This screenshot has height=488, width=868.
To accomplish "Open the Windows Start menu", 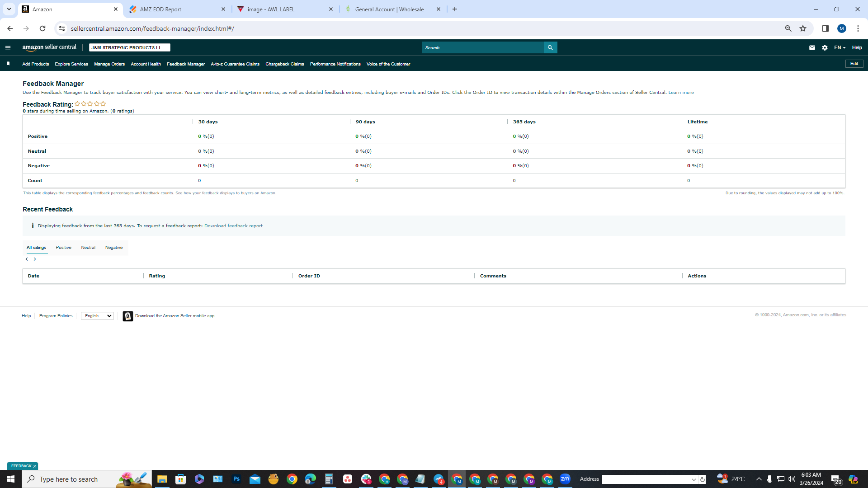I will (11, 479).
